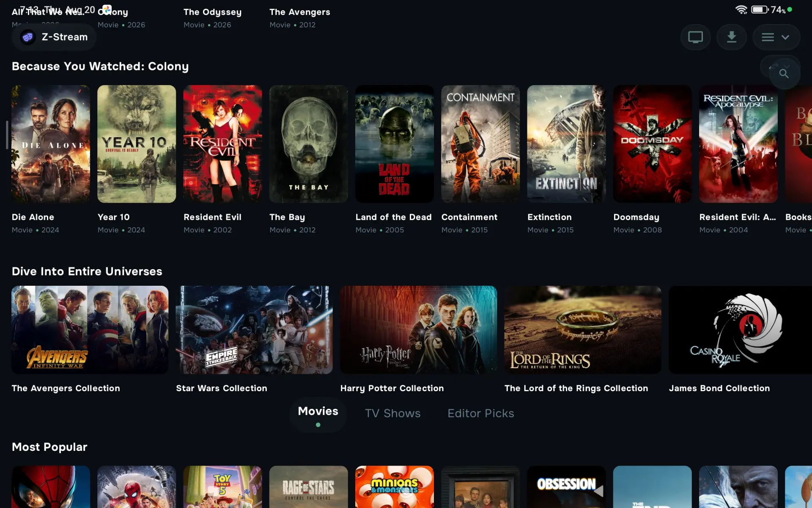Image resolution: width=812 pixels, height=508 pixels.
Task: Click the title "The Bay"
Action: 287,217
